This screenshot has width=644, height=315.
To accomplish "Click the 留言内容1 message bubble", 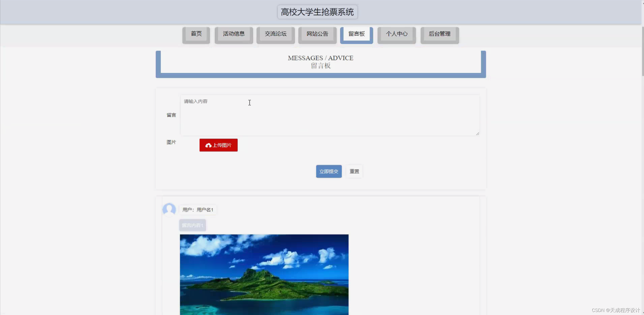I will [192, 225].
